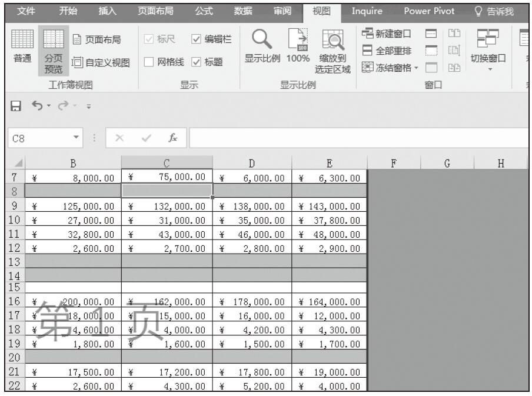The image size is (532, 396).
Task: Open the Inquire tab
Action: pyautogui.click(x=367, y=11)
